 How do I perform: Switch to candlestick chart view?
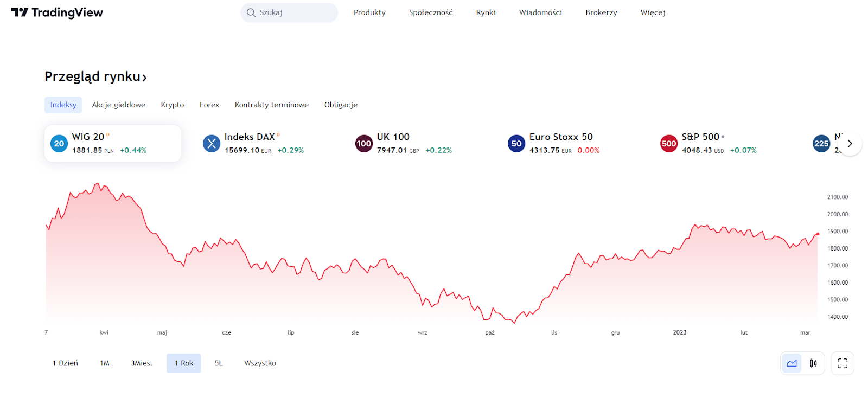[813, 363]
